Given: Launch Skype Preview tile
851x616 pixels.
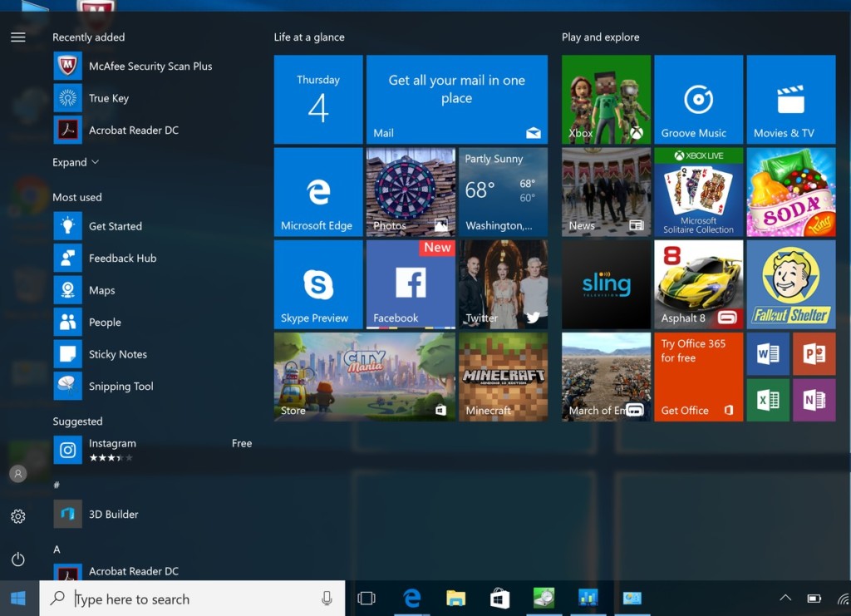Looking at the screenshot, I should 318,284.
